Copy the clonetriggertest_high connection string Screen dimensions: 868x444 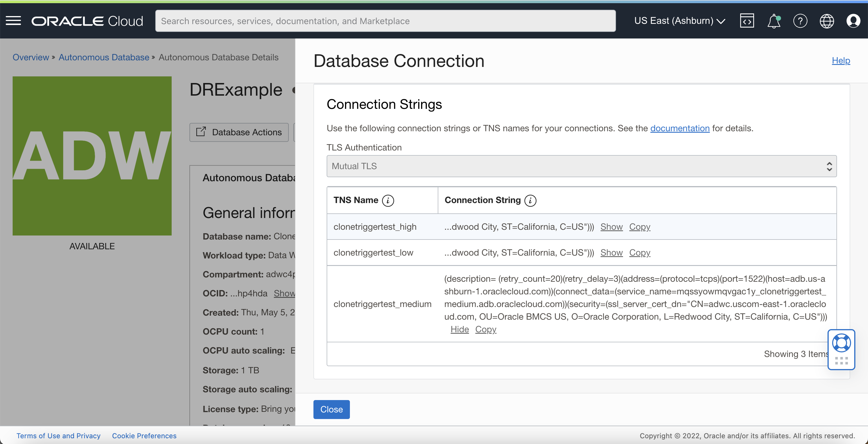coord(639,227)
